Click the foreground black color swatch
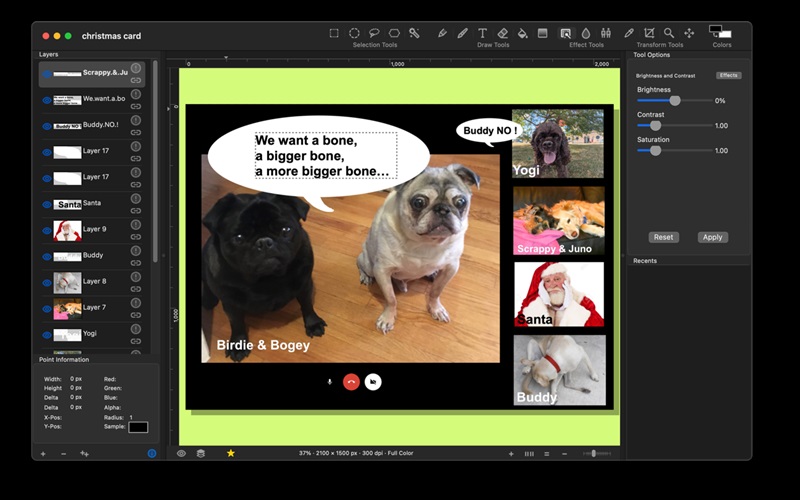Viewport: 800px width, 500px height. 716,29
